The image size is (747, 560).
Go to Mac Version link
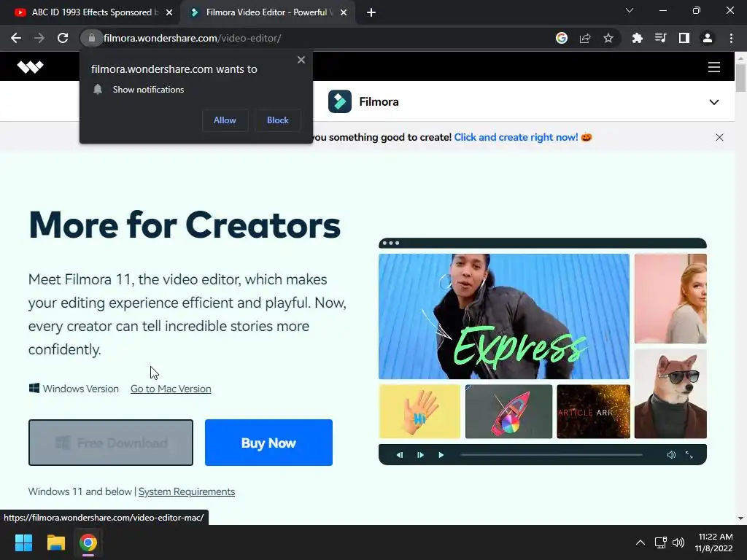[x=171, y=389]
